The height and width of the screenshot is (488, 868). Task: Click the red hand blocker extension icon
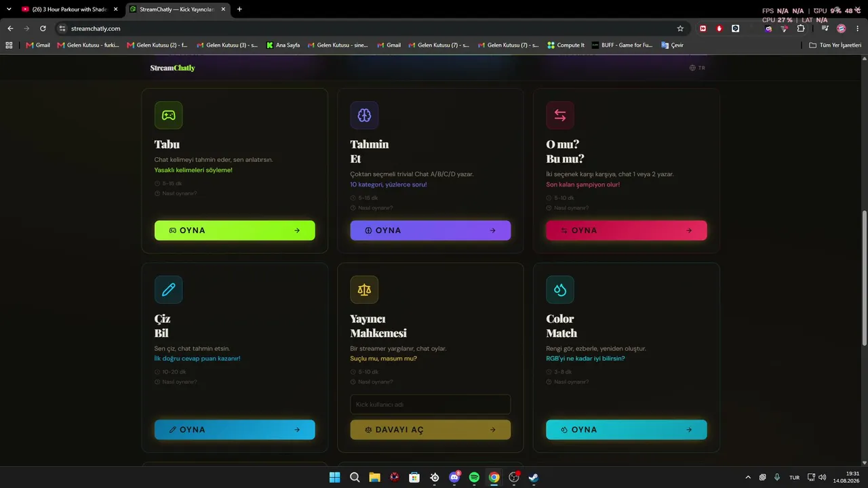pyautogui.click(x=719, y=28)
